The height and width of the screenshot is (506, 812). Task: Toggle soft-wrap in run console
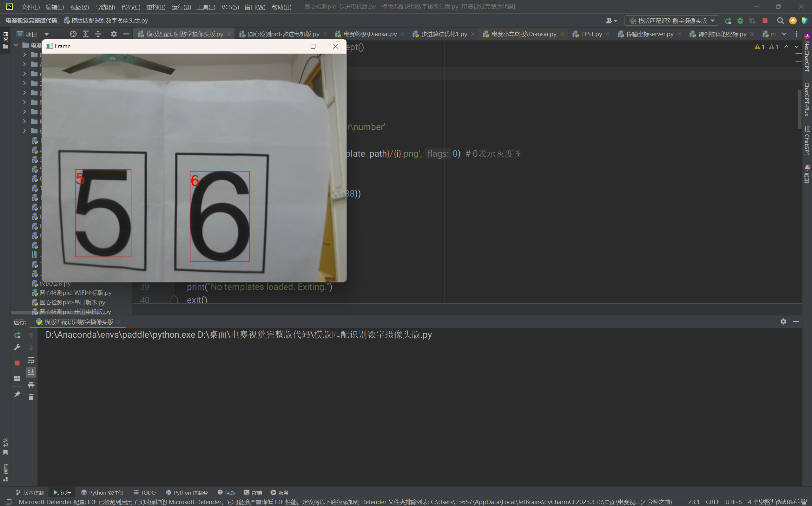click(x=31, y=360)
